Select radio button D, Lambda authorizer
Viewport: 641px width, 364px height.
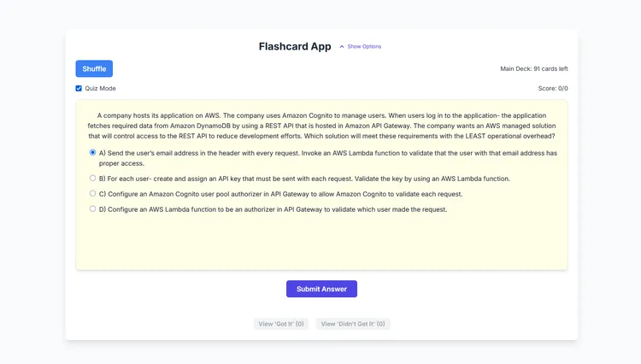coord(93,208)
